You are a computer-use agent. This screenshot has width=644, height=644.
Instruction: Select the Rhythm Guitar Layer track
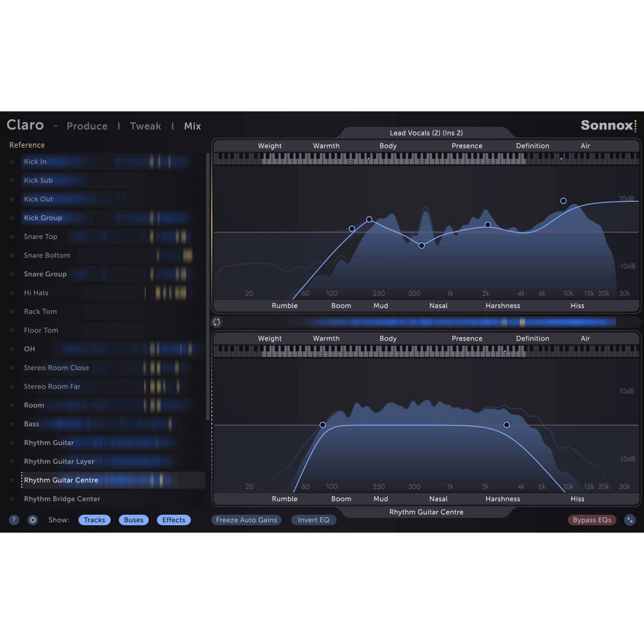pyautogui.click(x=59, y=461)
